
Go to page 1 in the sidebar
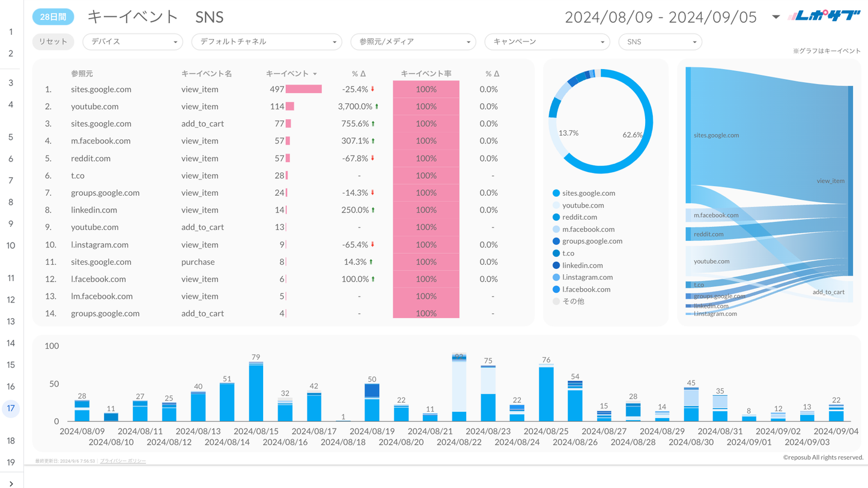[x=11, y=32]
